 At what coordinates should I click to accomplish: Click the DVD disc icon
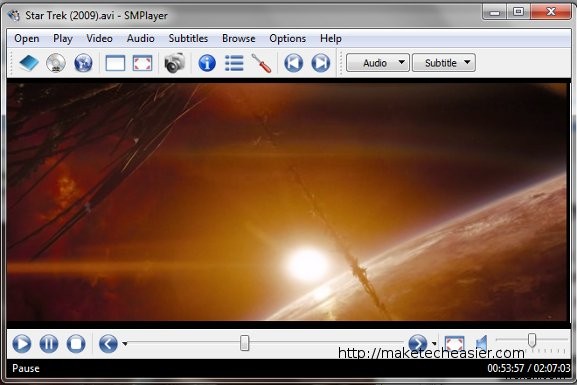[56, 63]
